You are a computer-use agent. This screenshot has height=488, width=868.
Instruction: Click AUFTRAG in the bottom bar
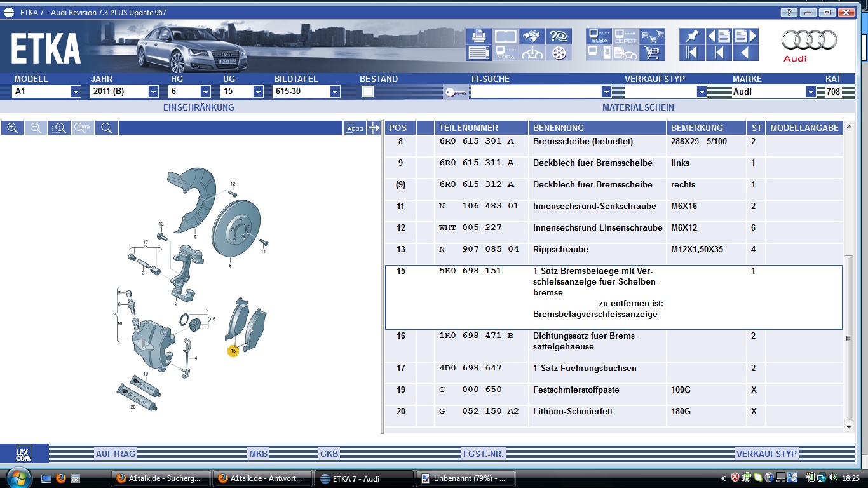point(116,454)
